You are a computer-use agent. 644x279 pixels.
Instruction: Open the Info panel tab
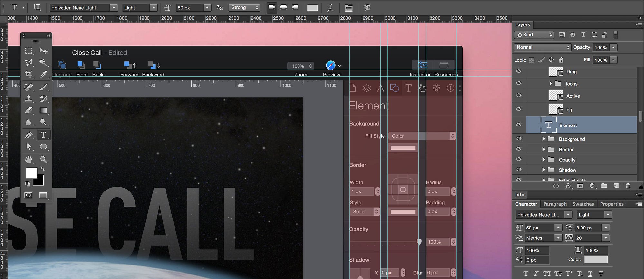point(519,195)
